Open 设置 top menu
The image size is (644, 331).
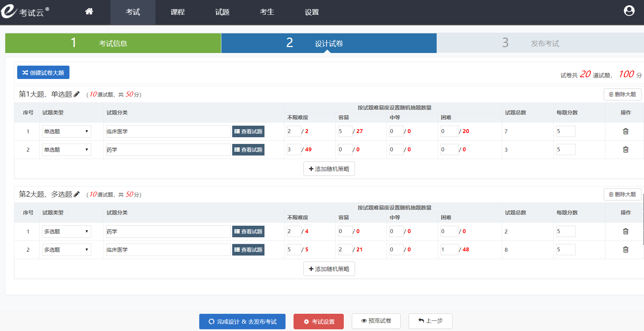coord(312,12)
